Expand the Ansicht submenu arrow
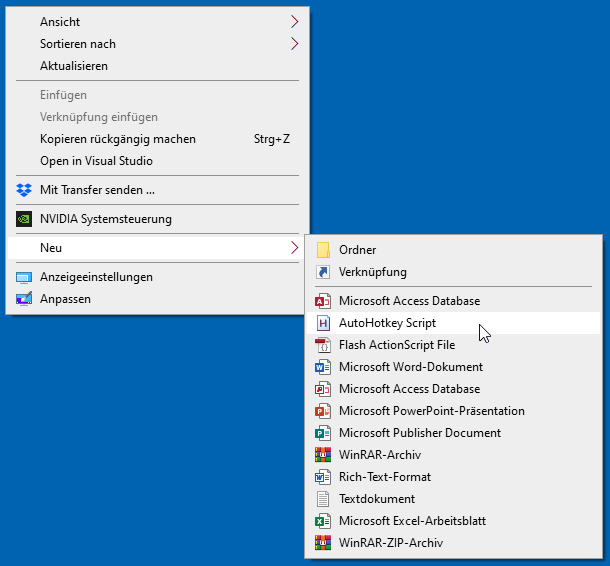 click(x=294, y=22)
